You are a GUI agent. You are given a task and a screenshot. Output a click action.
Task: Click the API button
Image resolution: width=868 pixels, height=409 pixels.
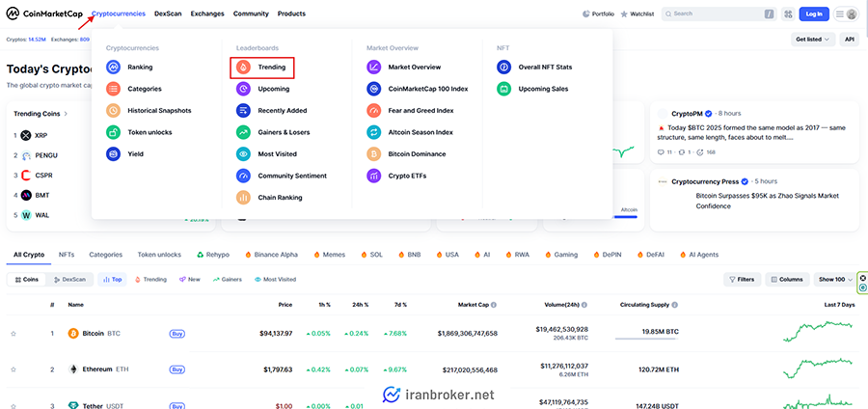pyautogui.click(x=849, y=40)
